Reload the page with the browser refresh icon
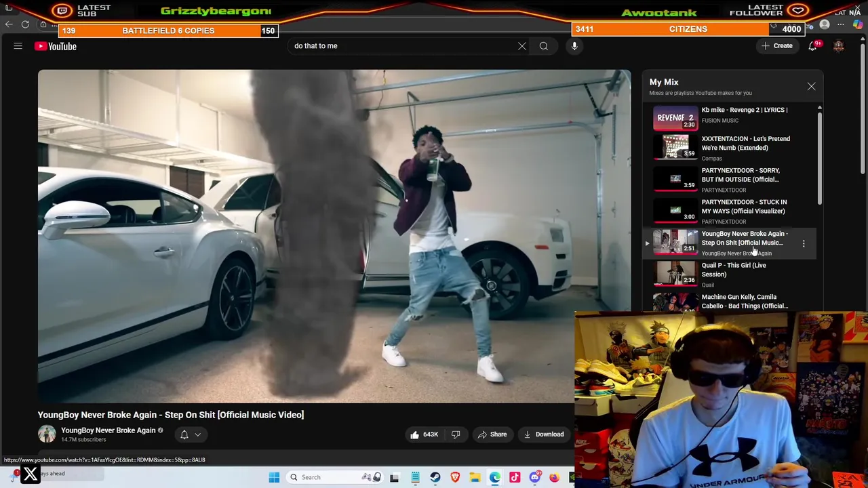This screenshot has width=868, height=488. pyautogui.click(x=25, y=25)
